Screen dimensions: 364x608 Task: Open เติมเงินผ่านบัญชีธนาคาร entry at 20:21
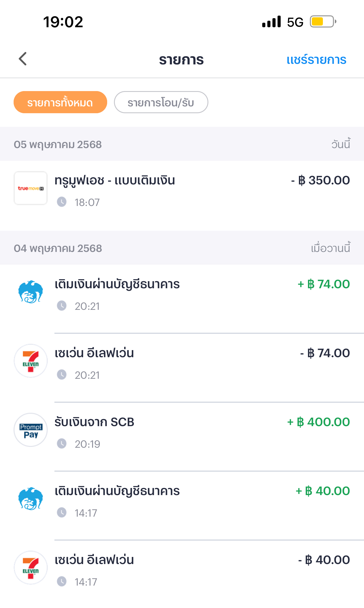(117, 284)
